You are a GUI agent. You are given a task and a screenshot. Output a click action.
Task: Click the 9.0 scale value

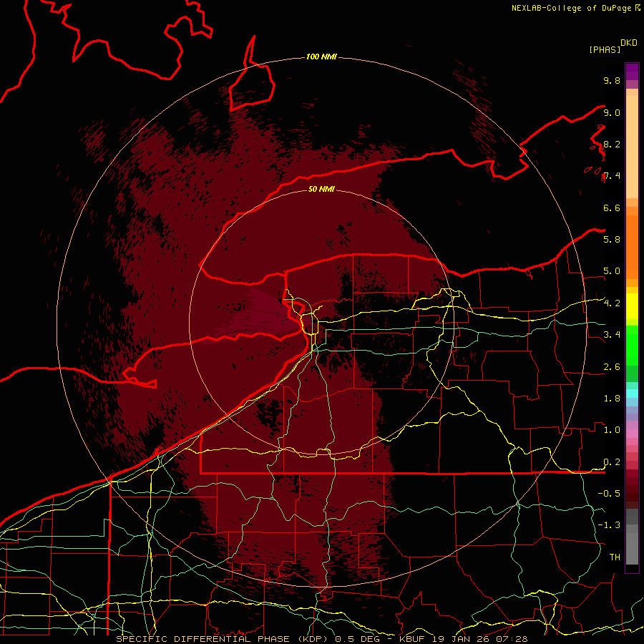point(612,112)
